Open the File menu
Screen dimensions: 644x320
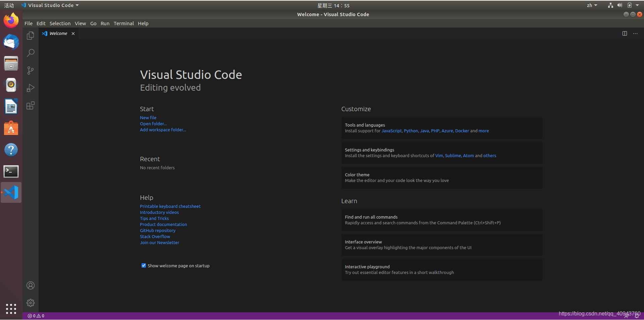point(29,24)
